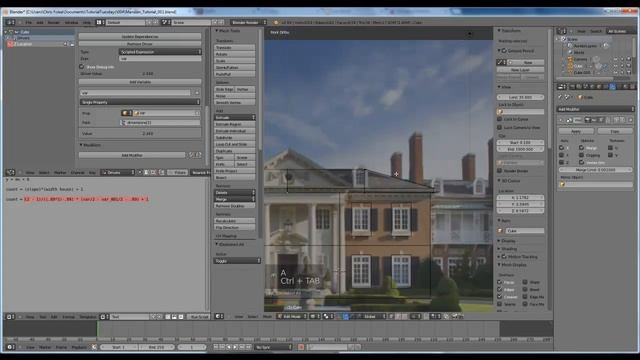Open Blender Render engine dropdown

click(249, 22)
